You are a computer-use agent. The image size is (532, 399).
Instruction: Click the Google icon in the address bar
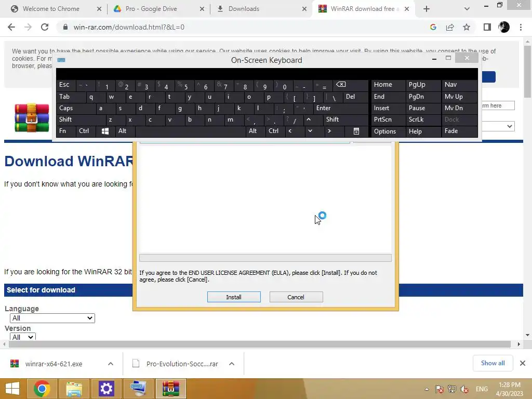pyautogui.click(x=433, y=27)
